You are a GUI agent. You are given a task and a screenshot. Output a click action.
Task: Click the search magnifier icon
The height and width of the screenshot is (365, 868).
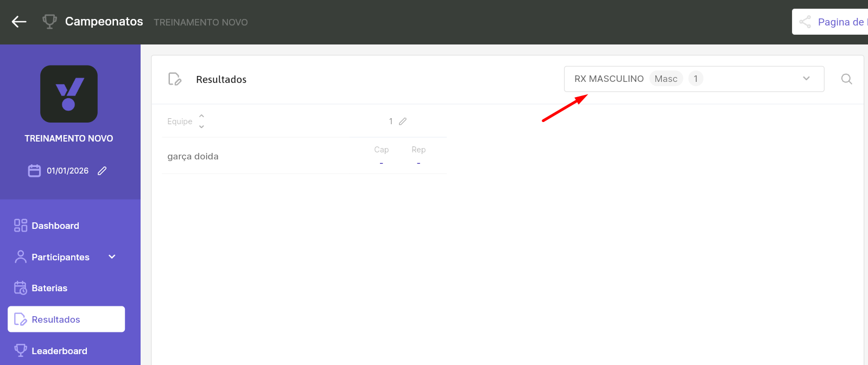[x=846, y=79]
